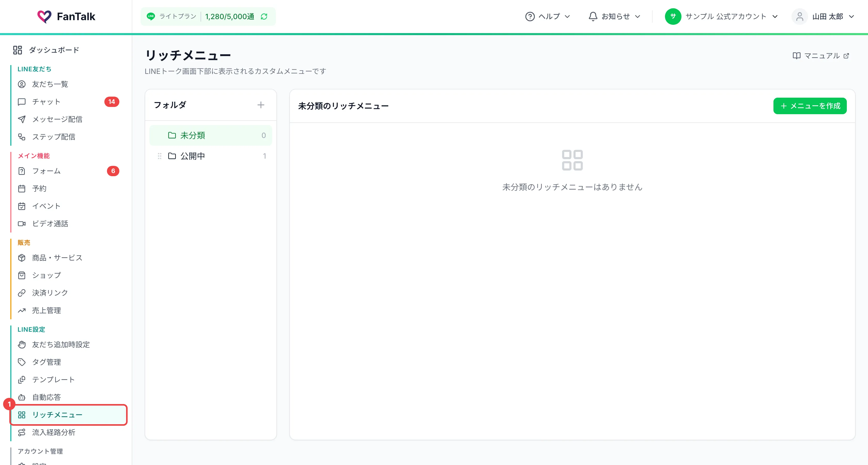Click the 予約 calendar icon
868x465 pixels.
pos(21,189)
